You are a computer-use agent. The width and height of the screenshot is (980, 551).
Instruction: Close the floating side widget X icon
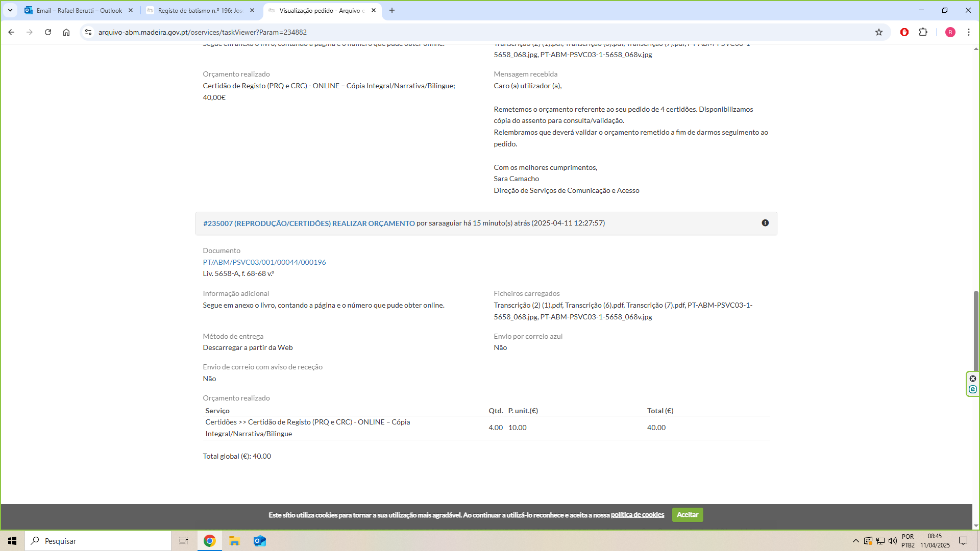point(972,379)
